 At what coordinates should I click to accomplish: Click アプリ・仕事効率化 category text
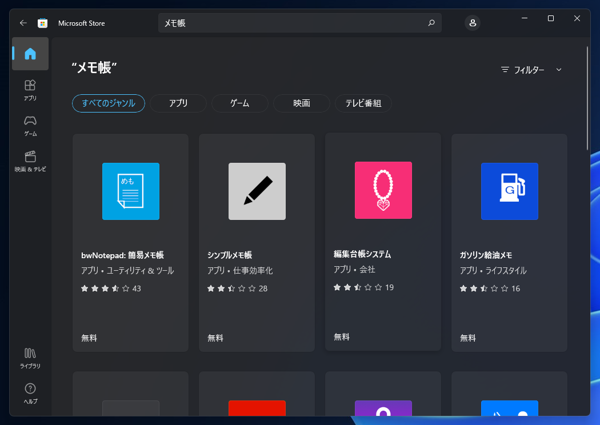(240, 270)
